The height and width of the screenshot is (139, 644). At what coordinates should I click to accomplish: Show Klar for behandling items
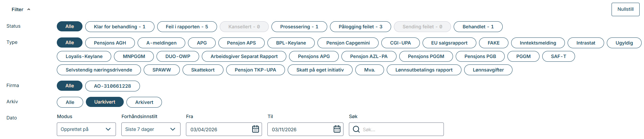(x=120, y=27)
